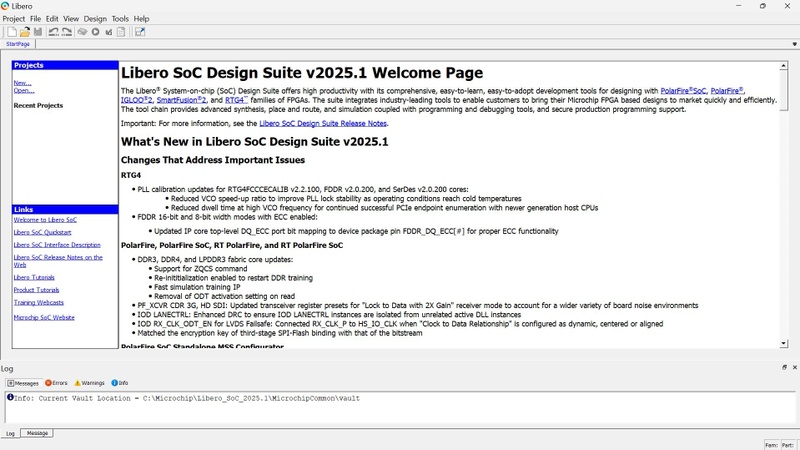The height and width of the screenshot is (450, 800).
Task: Open Training Webcasts link
Action: 39,303
